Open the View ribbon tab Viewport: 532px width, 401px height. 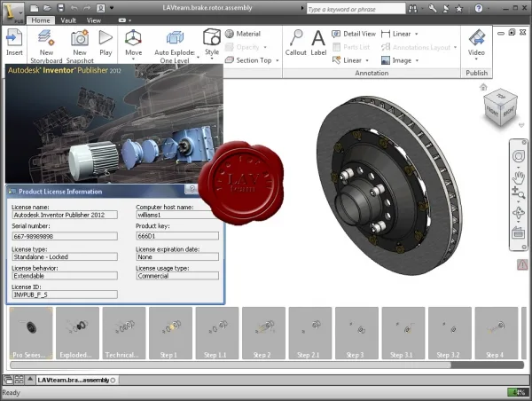[94, 20]
